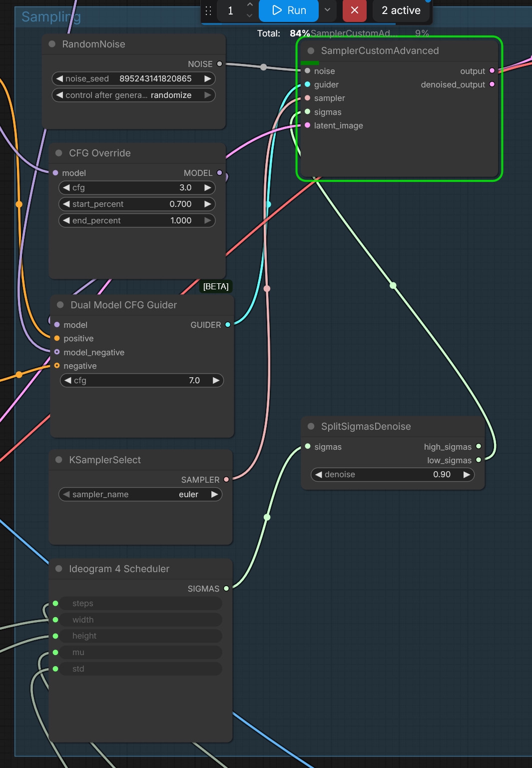The height and width of the screenshot is (768, 532).
Task: Increase Dual Model guider cfg 7.0
Action: point(216,380)
